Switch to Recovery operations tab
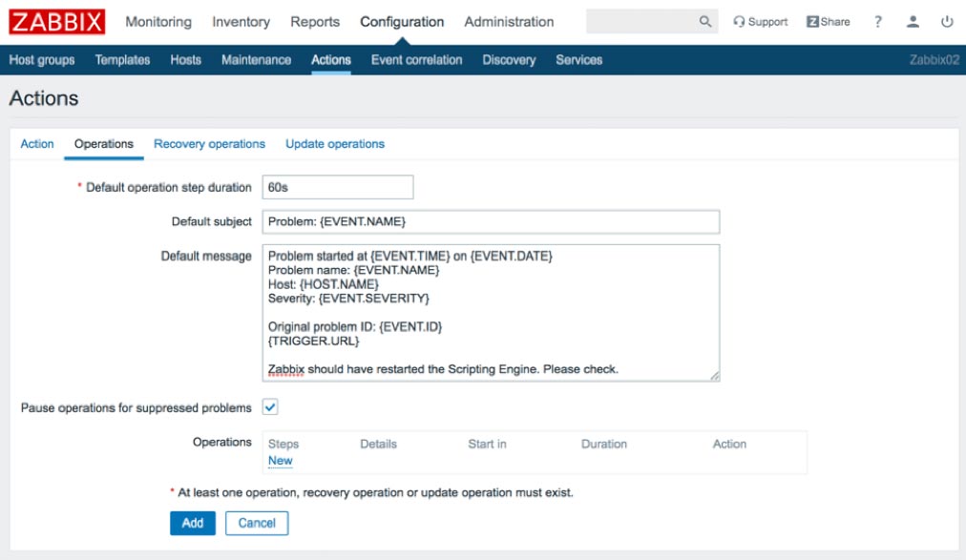This screenshot has height=560, width=966. coord(209,143)
